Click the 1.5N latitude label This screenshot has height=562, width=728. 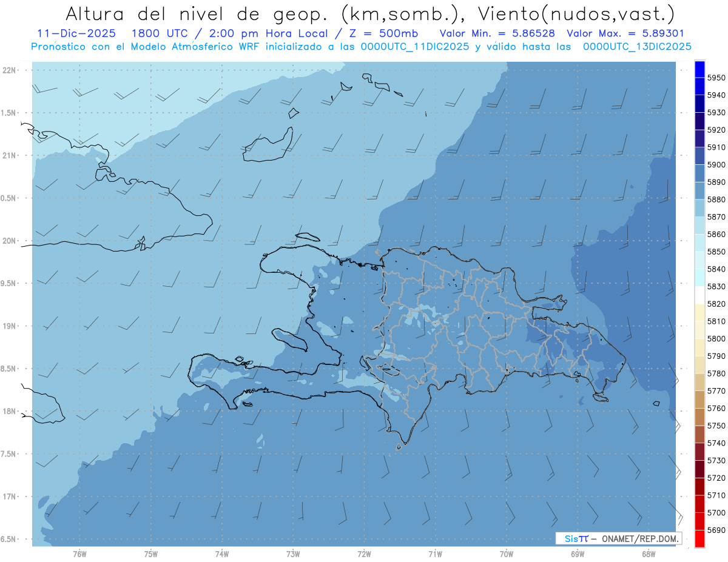point(7,113)
